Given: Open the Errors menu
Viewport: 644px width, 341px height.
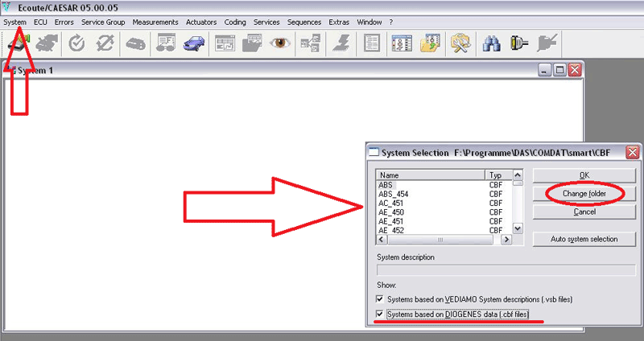Looking at the screenshot, I should pyautogui.click(x=64, y=23).
